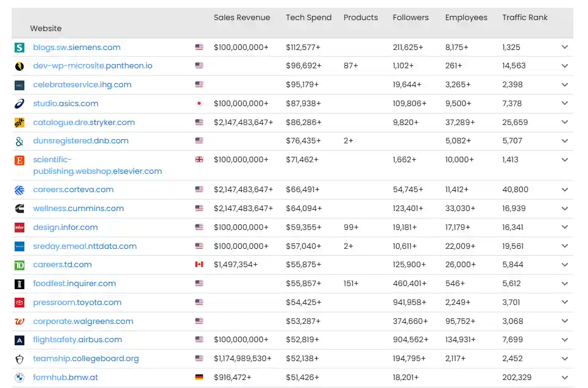Click German flag in formhub.bmw.at row

tap(199, 377)
